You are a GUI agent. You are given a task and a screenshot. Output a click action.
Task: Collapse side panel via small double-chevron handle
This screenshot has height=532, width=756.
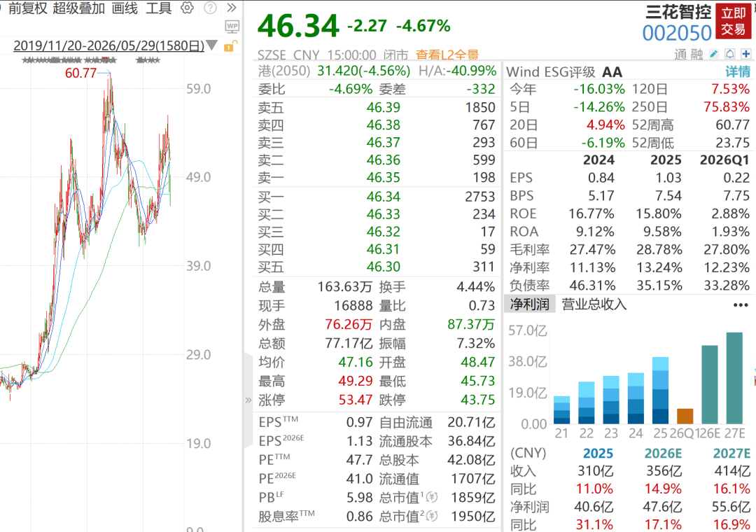(248, 400)
